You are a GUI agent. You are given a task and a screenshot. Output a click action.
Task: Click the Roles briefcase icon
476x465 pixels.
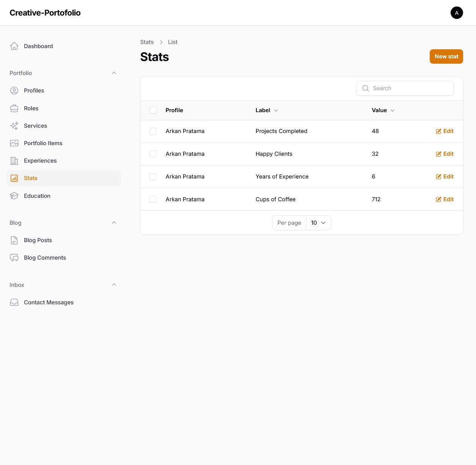[x=14, y=108]
